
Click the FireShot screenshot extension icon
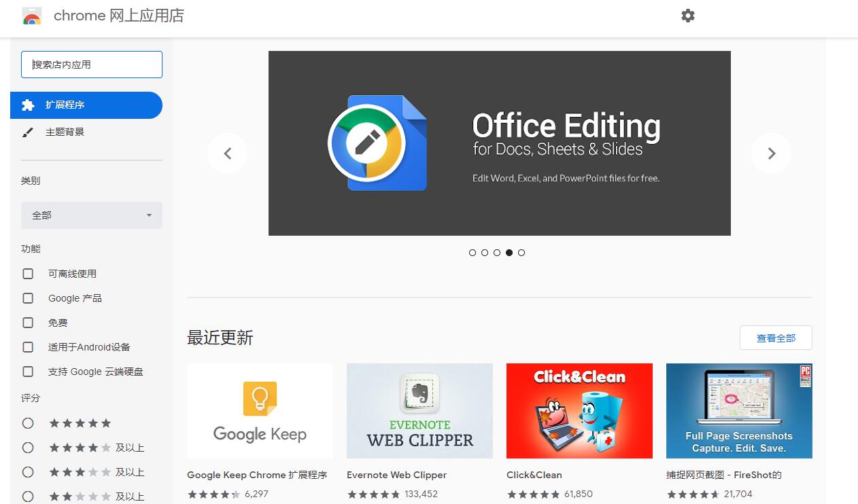(x=739, y=410)
